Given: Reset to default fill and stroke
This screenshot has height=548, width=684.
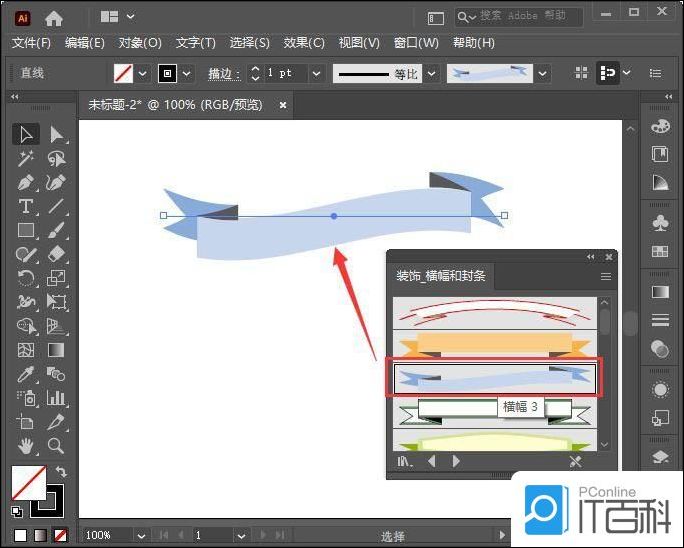Looking at the screenshot, I should coord(17,511).
